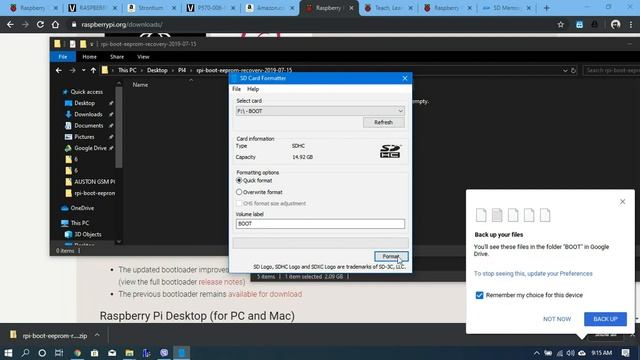Go up one folder level in File Explorer
The height and width of the screenshot is (360, 640).
[x=93, y=70]
